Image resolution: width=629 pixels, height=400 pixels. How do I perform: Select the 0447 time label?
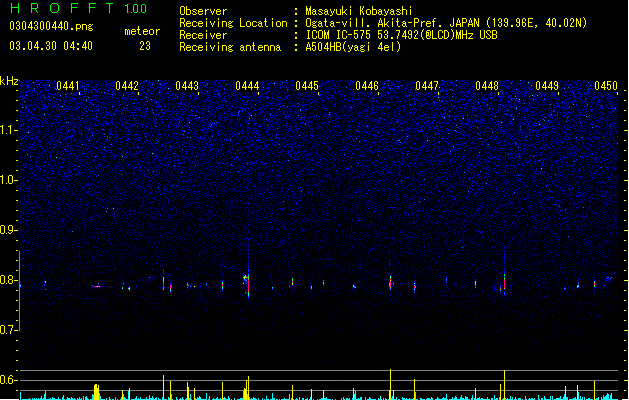tap(427, 86)
